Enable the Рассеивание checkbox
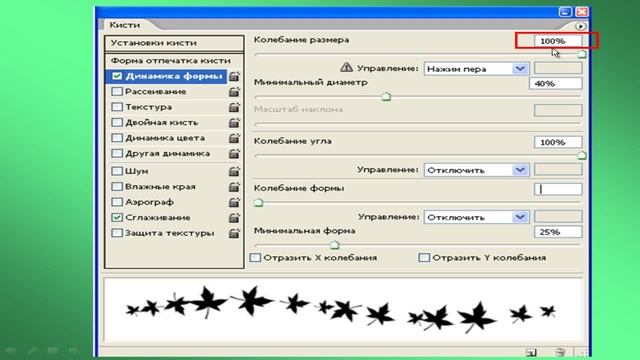 (117, 91)
